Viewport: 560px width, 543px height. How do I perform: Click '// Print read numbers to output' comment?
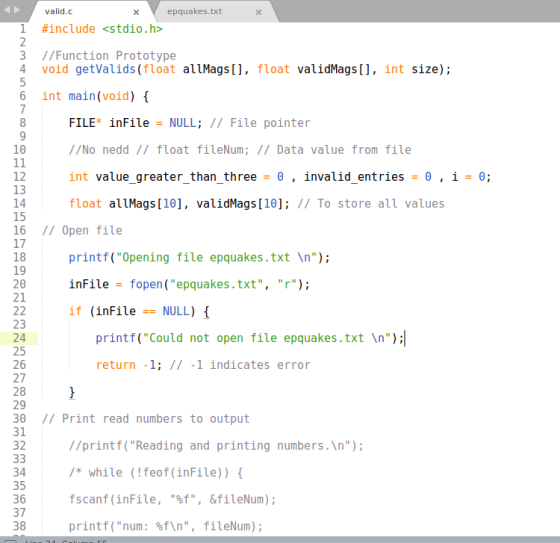146,419
